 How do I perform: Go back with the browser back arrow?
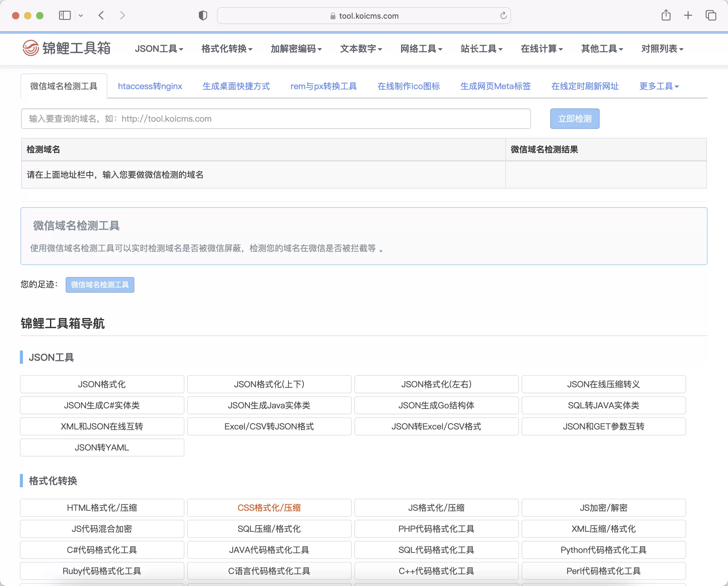pyautogui.click(x=101, y=16)
